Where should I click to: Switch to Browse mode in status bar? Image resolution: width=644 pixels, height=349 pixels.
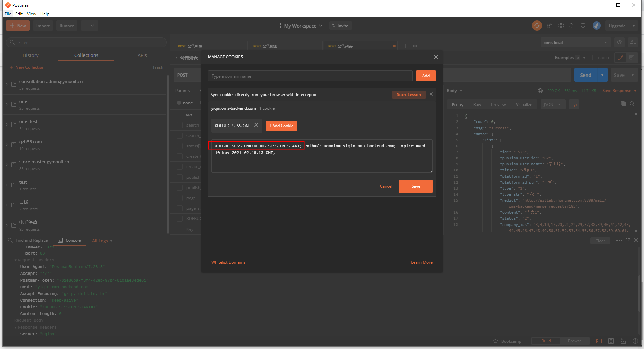pos(575,341)
